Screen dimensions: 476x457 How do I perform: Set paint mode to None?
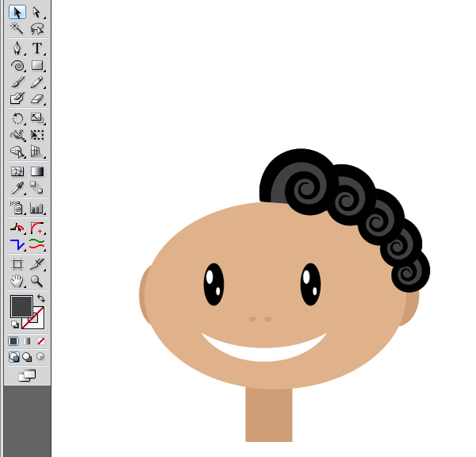41,341
